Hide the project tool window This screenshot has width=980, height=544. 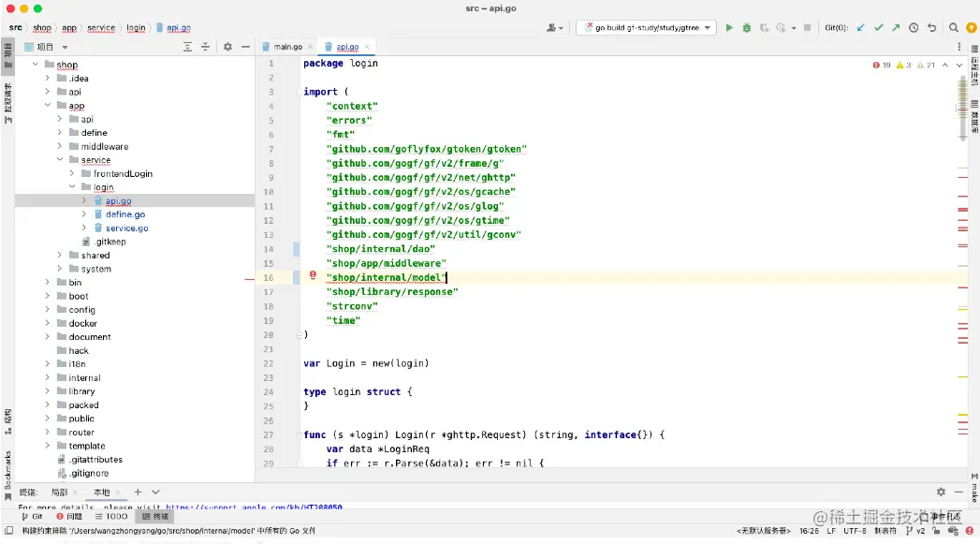click(x=245, y=47)
